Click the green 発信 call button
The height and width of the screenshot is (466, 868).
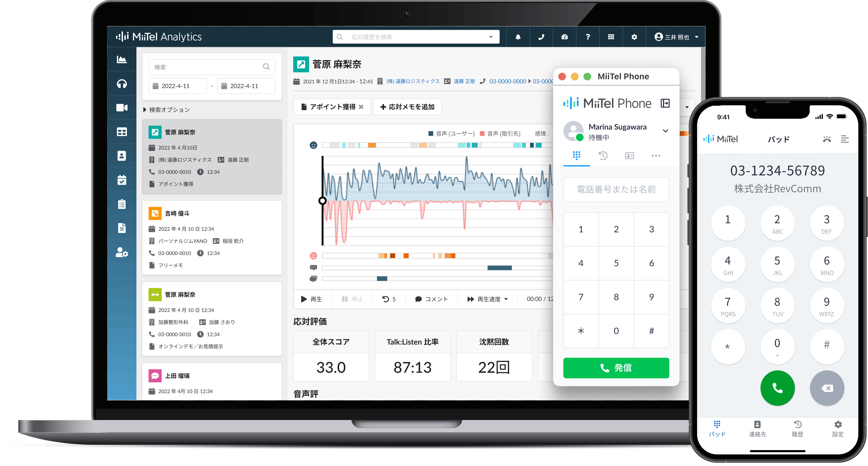click(x=616, y=368)
